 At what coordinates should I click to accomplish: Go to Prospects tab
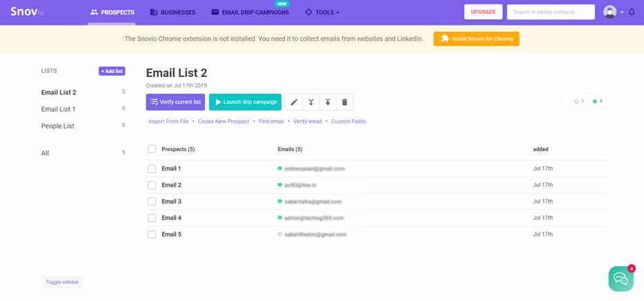coord(112,12)
